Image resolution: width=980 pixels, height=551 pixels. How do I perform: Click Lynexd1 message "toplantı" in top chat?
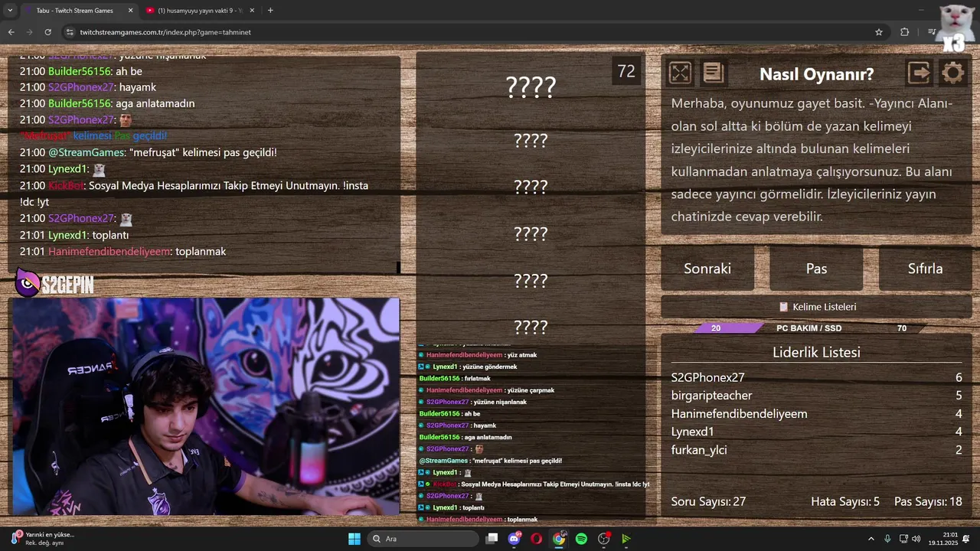pos(110,235)
